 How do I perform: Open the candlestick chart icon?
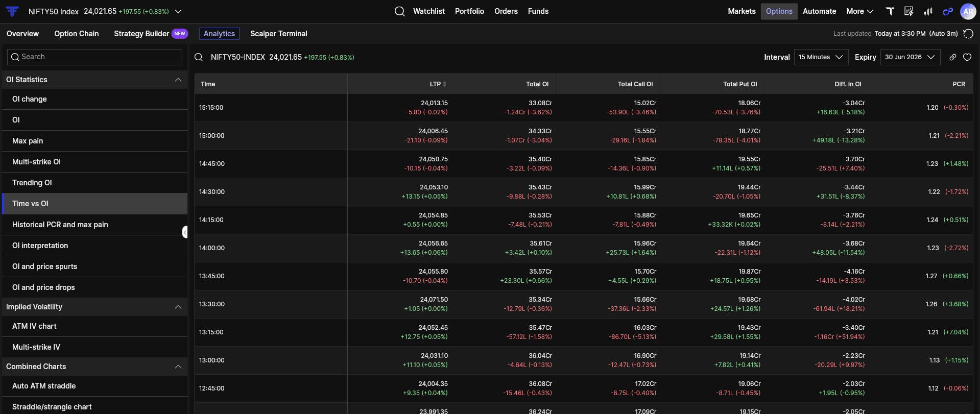click(928, 11)
